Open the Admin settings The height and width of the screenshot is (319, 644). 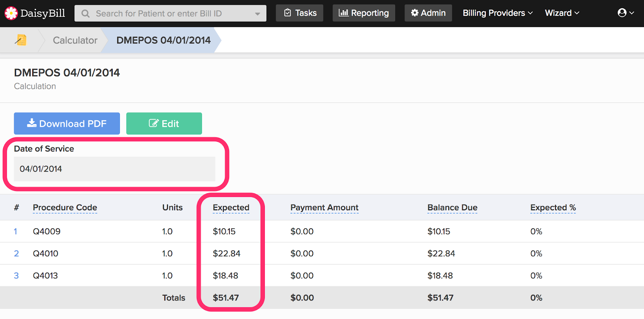coord(428,13)
